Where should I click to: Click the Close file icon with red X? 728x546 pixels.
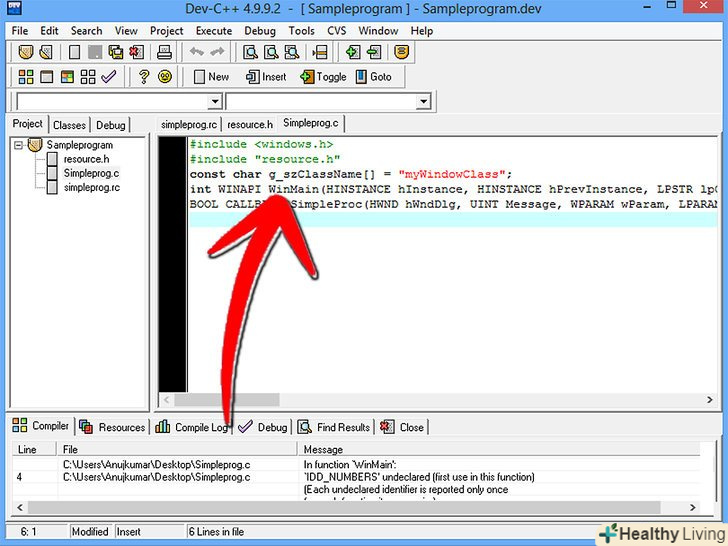pos(136,52)
